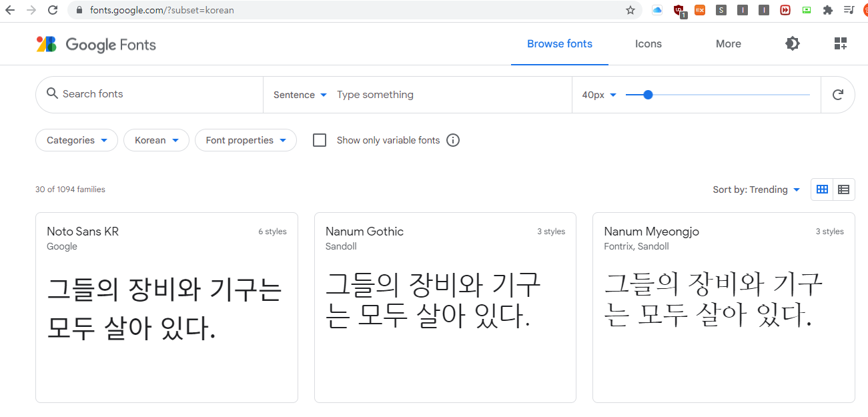Click 'Sandoll' designer under Nanum Gothic
This screenshot has height=417, width=868.
click(x=341, y=246)
